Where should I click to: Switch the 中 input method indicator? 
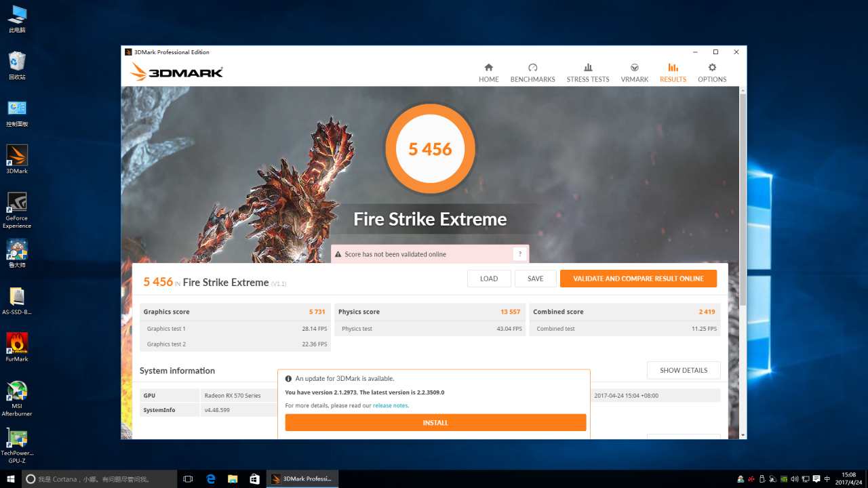[x=827, y=479]
